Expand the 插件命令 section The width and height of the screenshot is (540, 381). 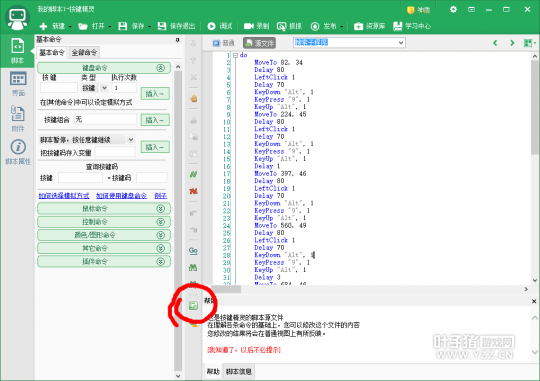(x=161, y=262)
